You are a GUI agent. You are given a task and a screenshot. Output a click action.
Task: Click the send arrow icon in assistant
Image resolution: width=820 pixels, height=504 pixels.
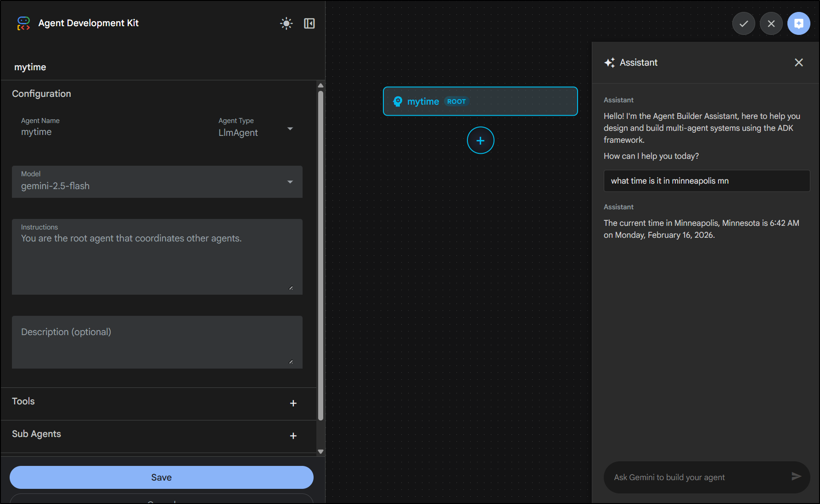tap(796, 476)
